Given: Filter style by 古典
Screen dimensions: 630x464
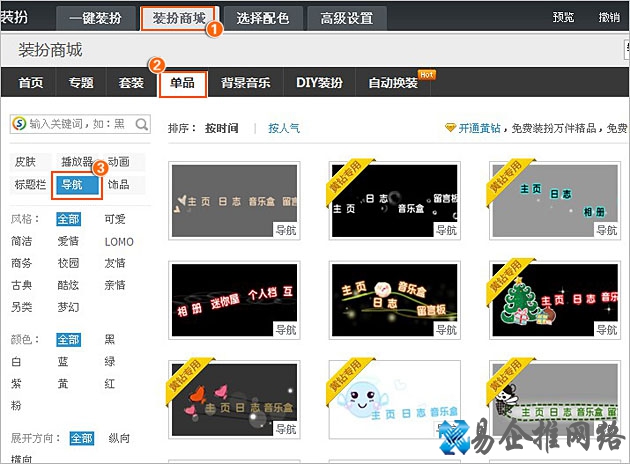Looking at the screenshot, I should point(22,286).
